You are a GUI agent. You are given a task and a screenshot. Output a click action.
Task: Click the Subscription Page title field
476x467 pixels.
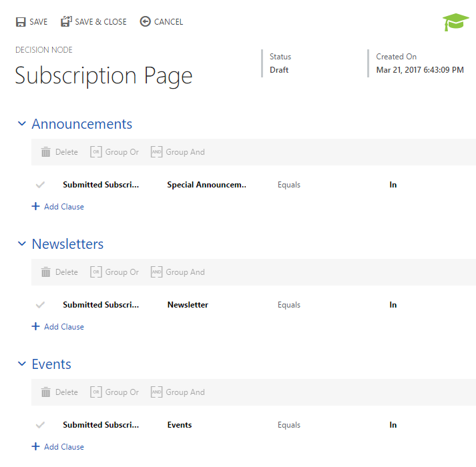pos(103,76)
